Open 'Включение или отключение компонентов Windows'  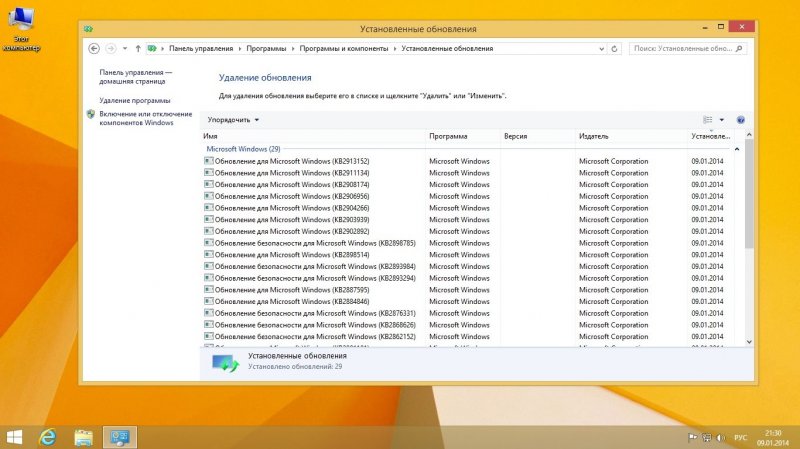coord(145,118)
